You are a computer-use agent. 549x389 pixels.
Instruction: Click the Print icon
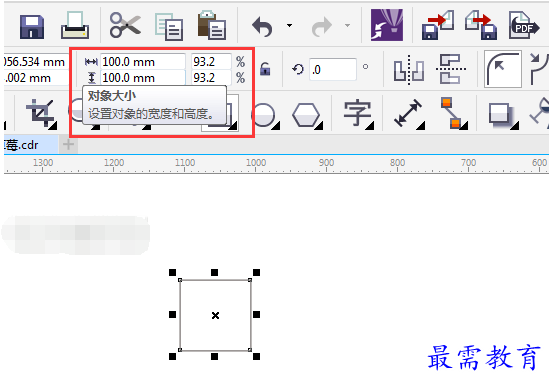coord(75,25)
